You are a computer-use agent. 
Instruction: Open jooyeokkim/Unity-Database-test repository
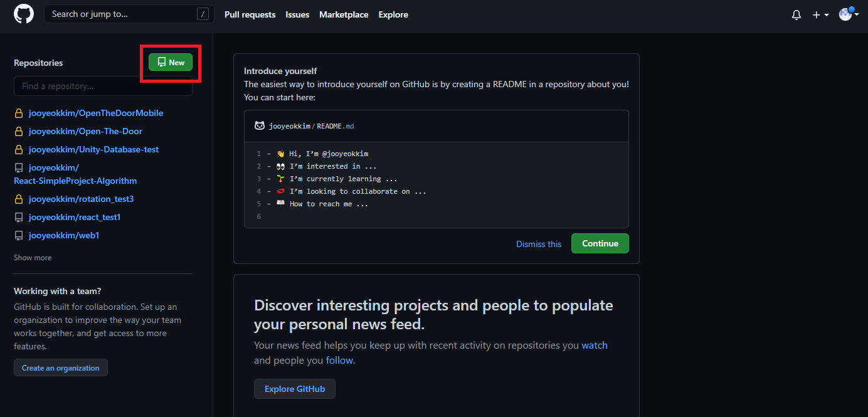click(x=93, y=150)
